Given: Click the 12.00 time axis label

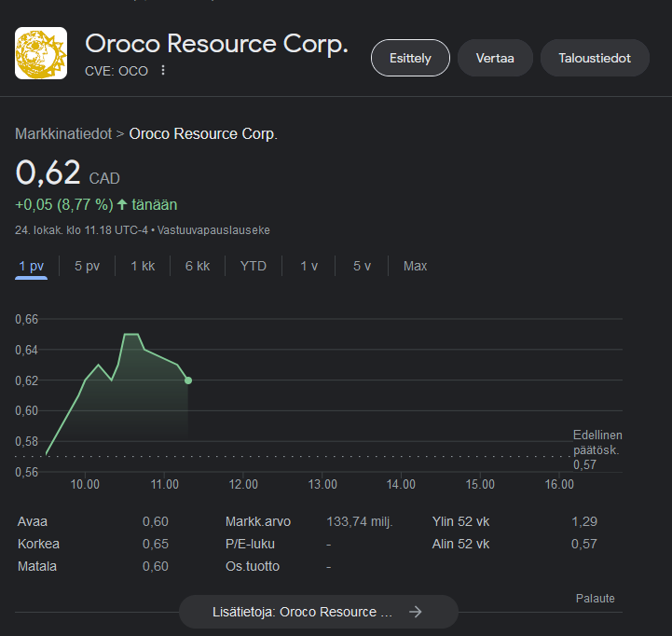Looking at the screenshot, I should (x=243, y=484).
